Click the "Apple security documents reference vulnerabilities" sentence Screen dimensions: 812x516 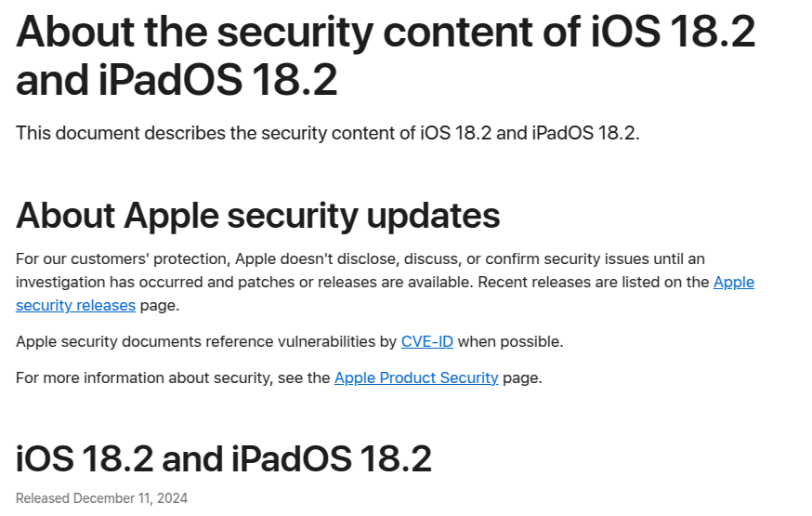[x=206, y=341]
